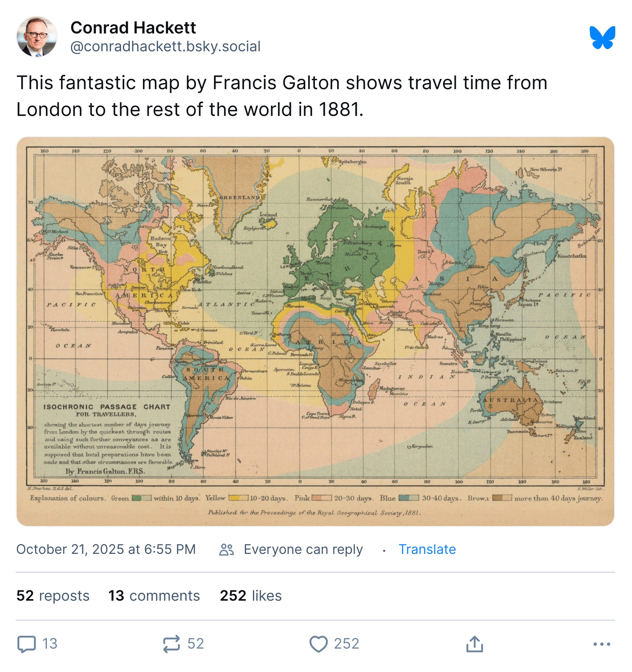This screenshot has width=632, height=672.
Task: Click the Translate link
Action: (x=427, y=549)
